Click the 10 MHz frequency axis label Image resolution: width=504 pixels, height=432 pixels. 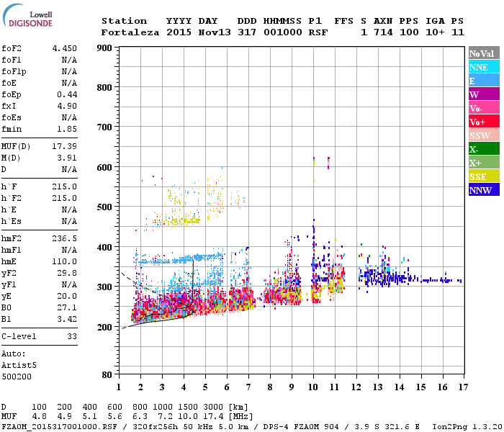coord(313,387)
